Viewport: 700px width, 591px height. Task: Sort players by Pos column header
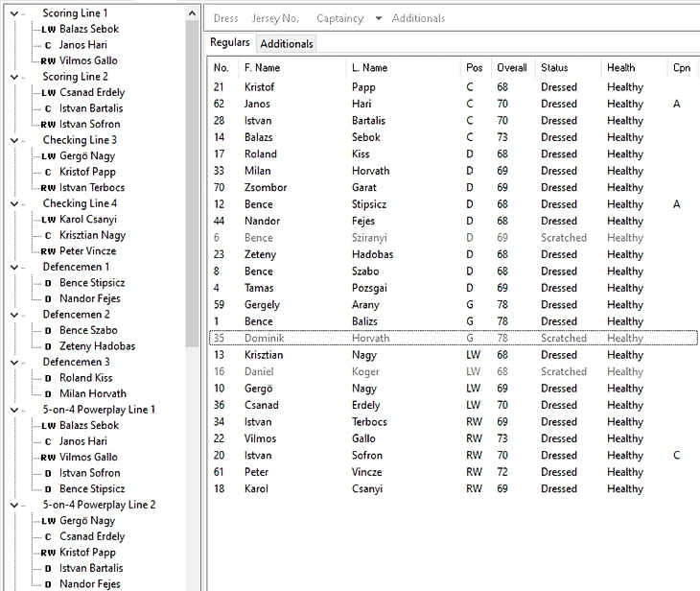(474, 68)
